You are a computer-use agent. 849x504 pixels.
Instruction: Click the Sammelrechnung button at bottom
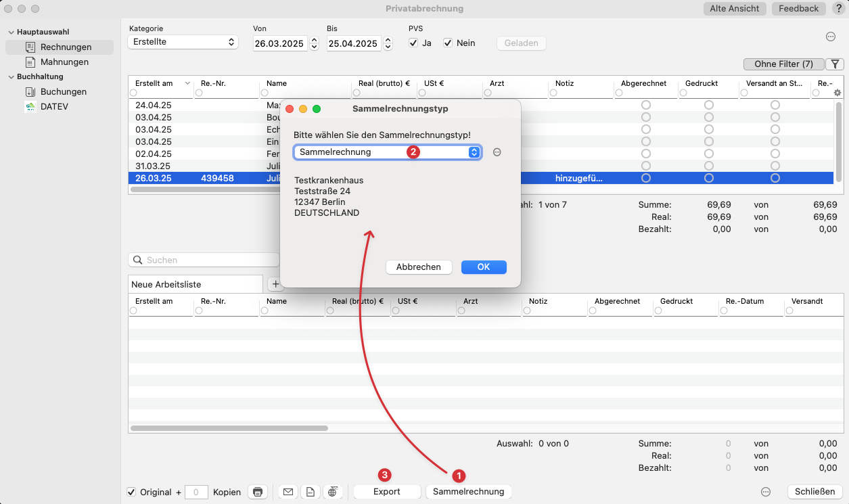tap(469, 492)
